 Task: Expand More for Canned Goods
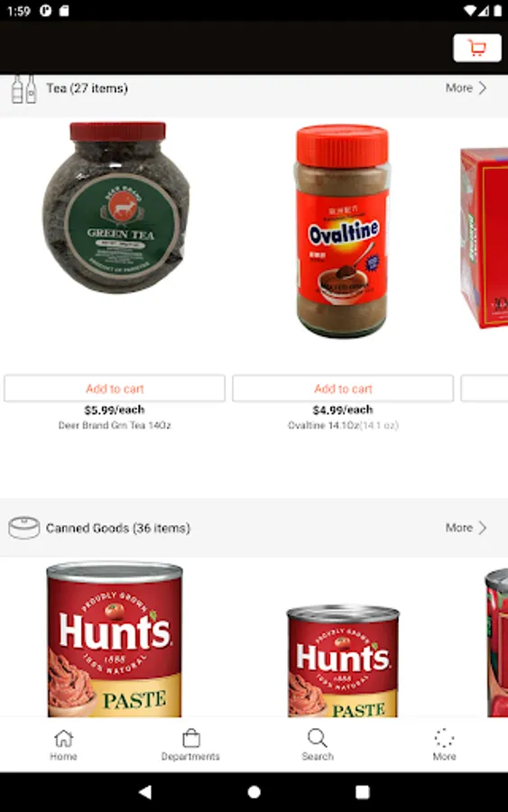[x=466, y=528]
